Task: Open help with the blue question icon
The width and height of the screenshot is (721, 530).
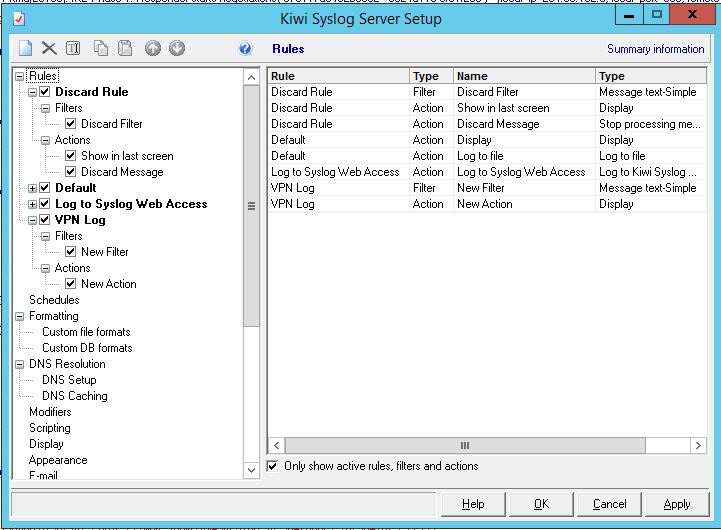Action: point(246,48)
